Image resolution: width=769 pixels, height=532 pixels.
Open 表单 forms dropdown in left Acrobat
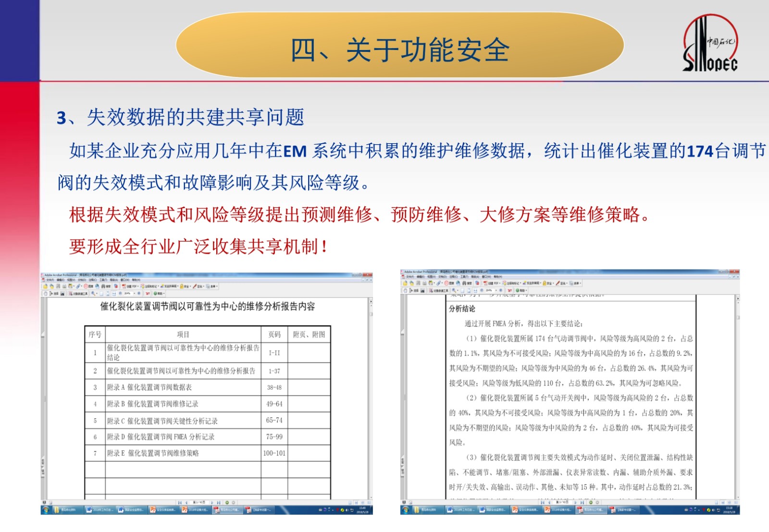point(211,286)
